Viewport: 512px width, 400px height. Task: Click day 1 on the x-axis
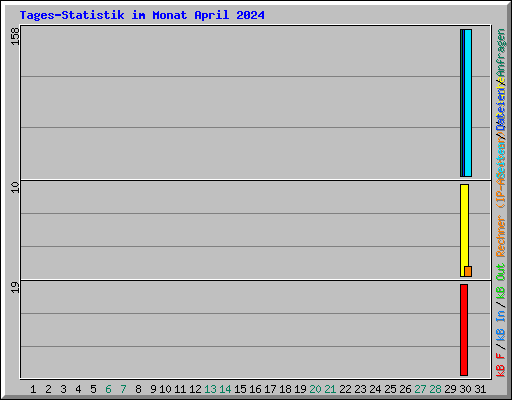(33, 389)
